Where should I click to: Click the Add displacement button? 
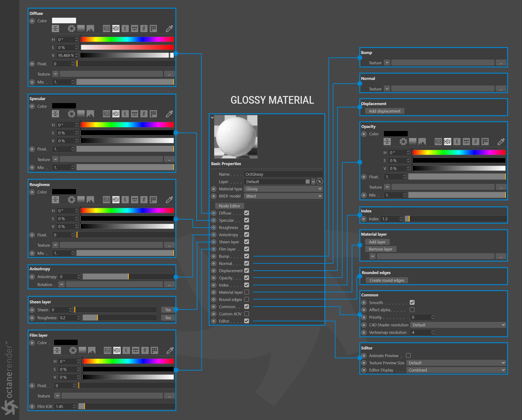(x=385, y=111)
